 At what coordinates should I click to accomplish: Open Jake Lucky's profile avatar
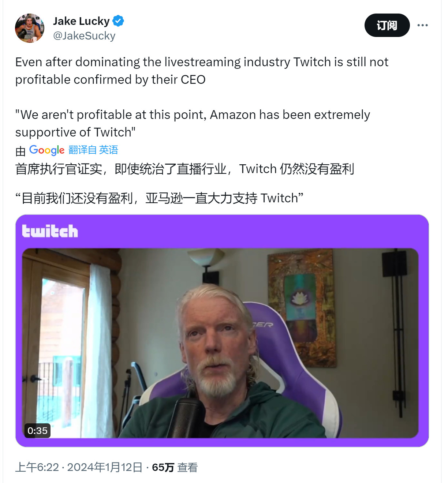point(30,28)
